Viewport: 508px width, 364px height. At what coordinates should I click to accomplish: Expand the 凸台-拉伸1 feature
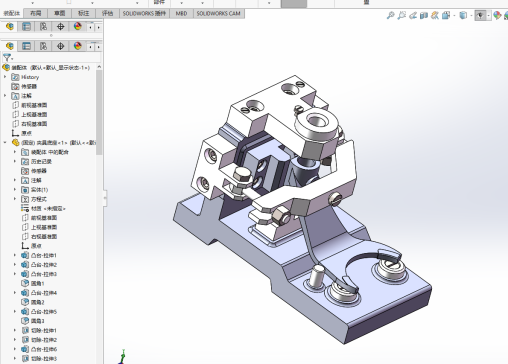pyautogui.click(x=15, y=255)
